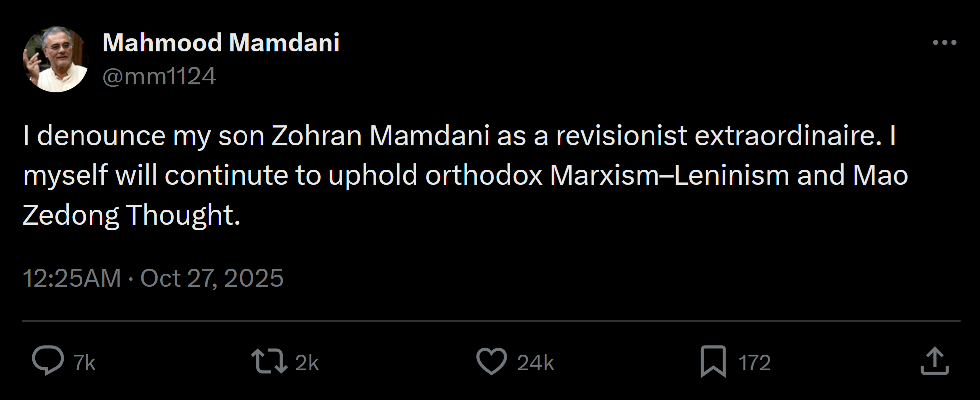Open the author's profile picture
Image resolution: width=980 pixels, height=400 pixels.
(x=56, y=60)
